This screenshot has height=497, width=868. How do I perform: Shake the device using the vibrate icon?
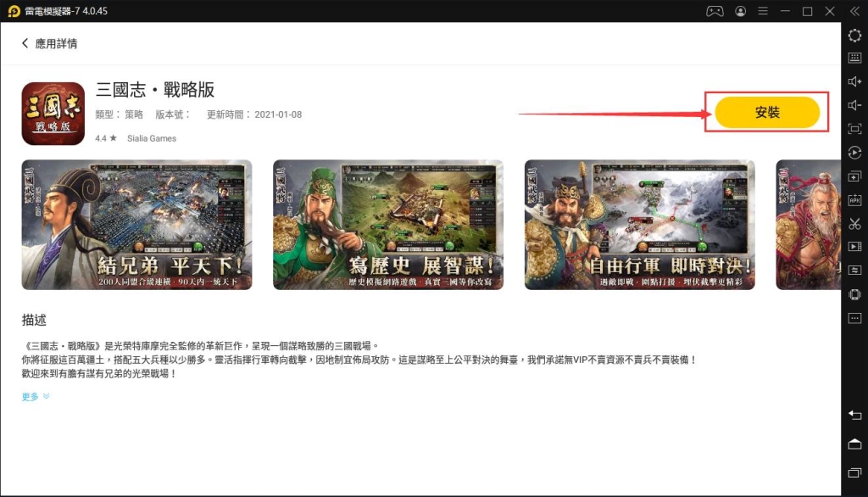click(854, 294)
